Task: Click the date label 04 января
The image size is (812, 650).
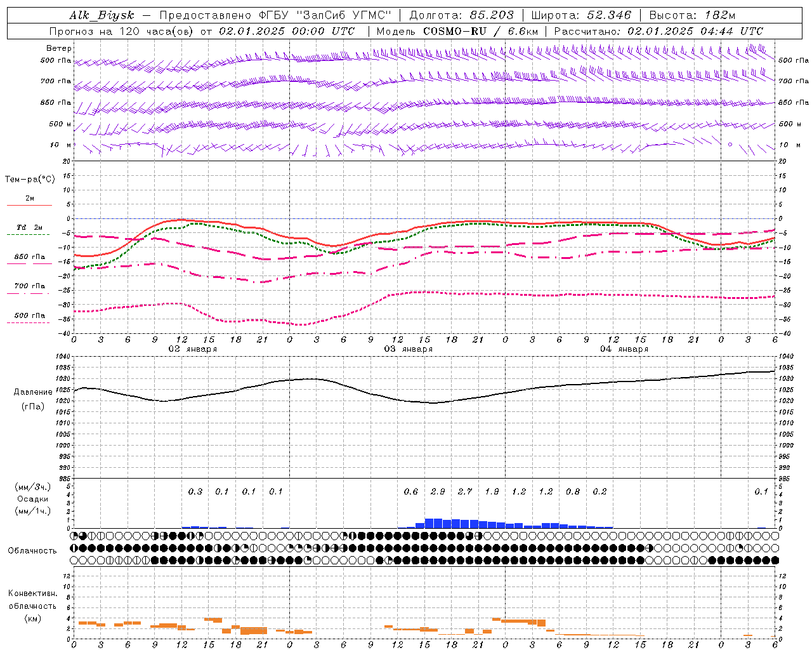Action: pyautogui.click(x=624, y=349)
